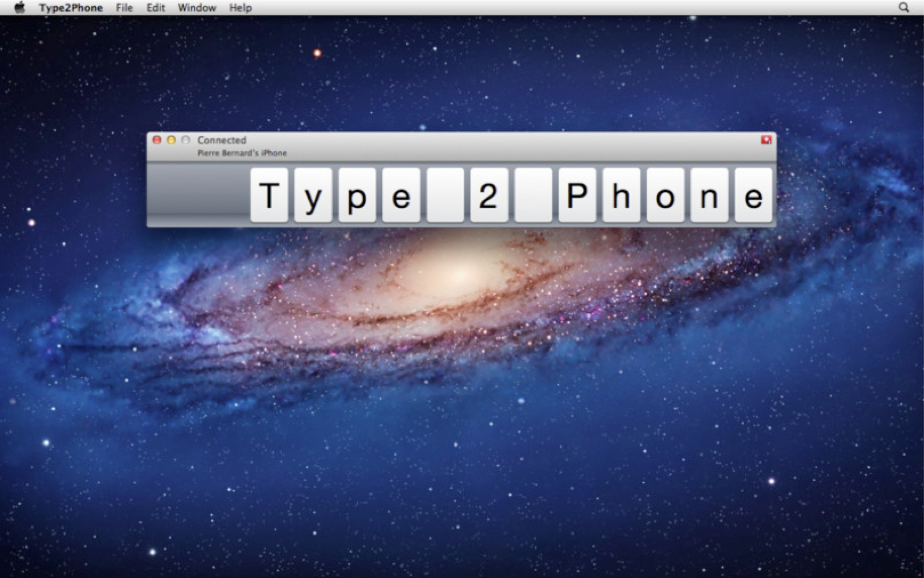Click the "n" key tile

(709, 195)
